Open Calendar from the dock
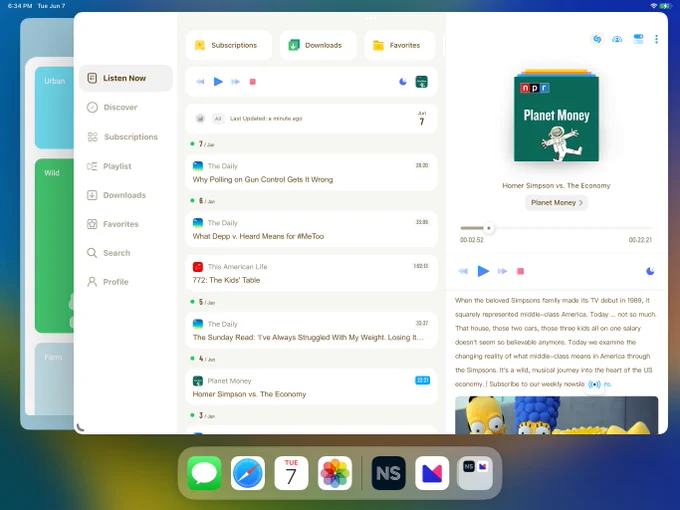Screen dimensions: 680x510 tap(291, 473)
